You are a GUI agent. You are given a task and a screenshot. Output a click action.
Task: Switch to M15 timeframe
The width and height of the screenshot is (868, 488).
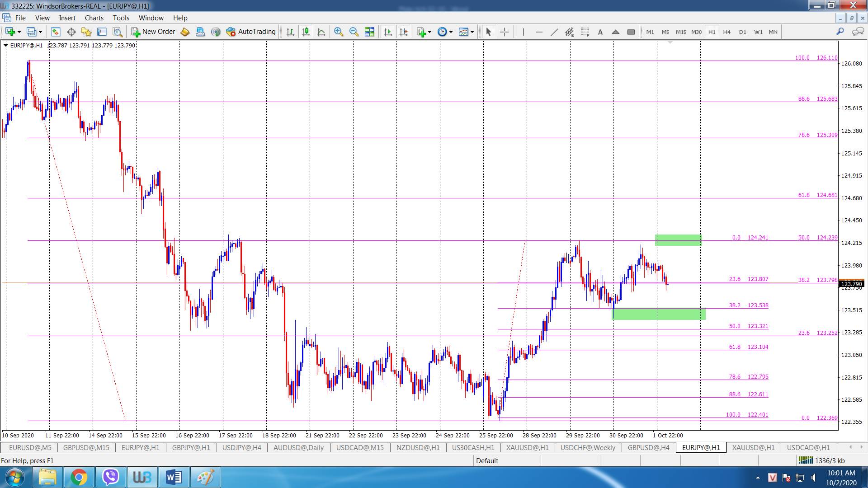[x=681, y=32]
